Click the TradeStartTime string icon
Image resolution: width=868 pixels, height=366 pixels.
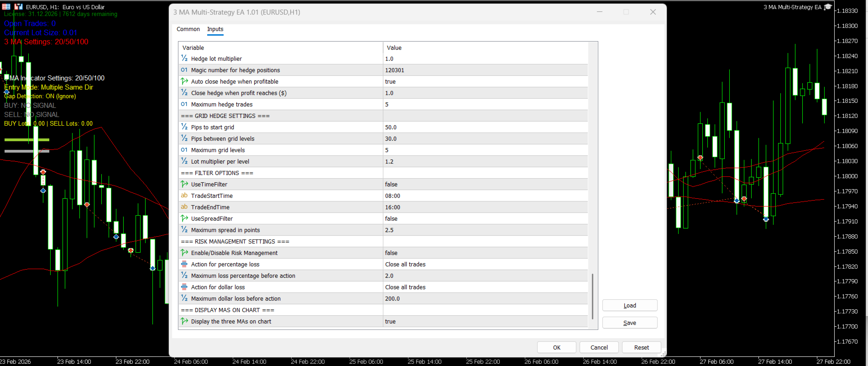(184, 196)
